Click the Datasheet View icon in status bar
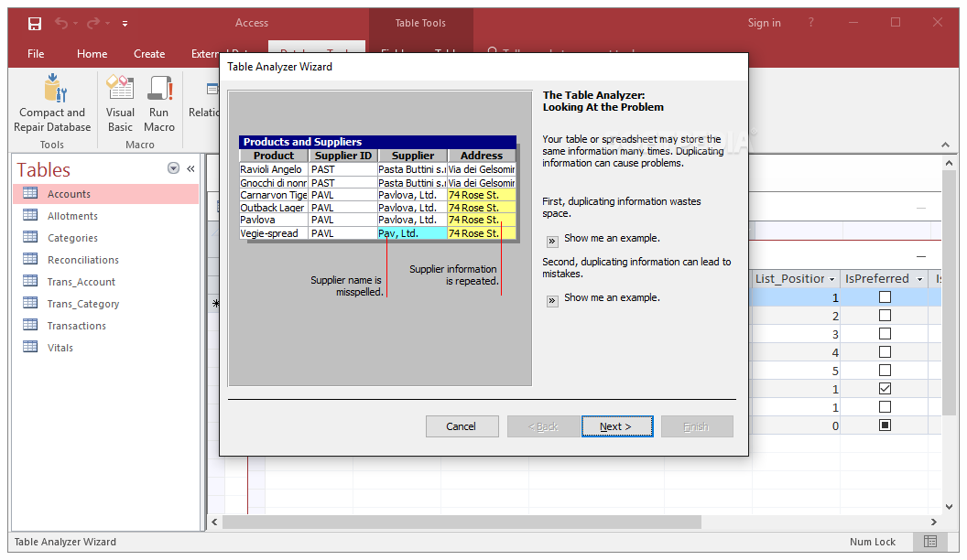 click(x=930, y=542)
